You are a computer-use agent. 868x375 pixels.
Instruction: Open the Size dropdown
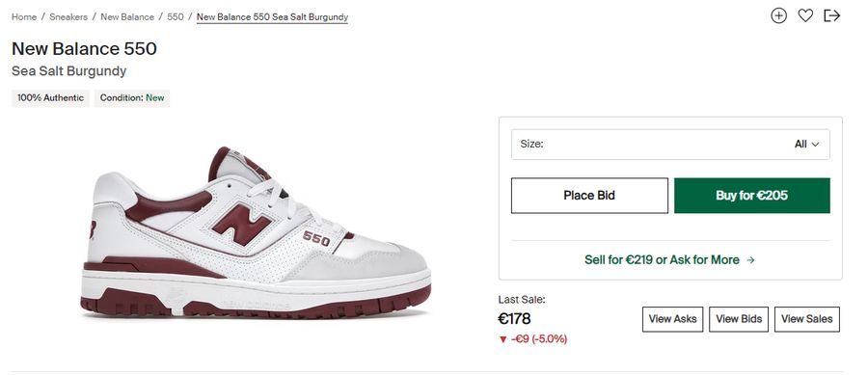pyautogui.click(x=670, y=145)
